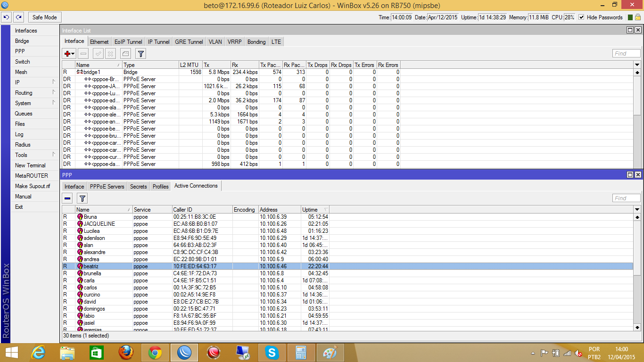Open Google Chrome from the taskbar
This screenshot has height=362, width=644.
click(x=155, y=353)
